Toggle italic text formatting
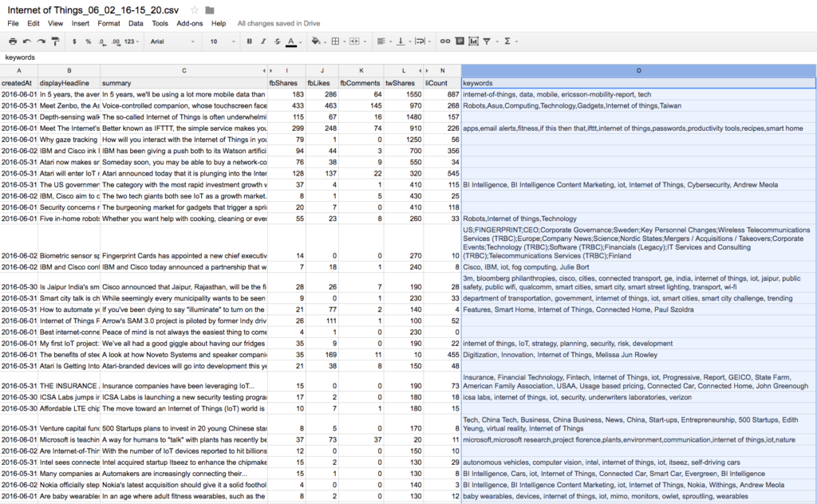This screenshot has width=817, height=504. pyautogui.click(x=263, y=41)
